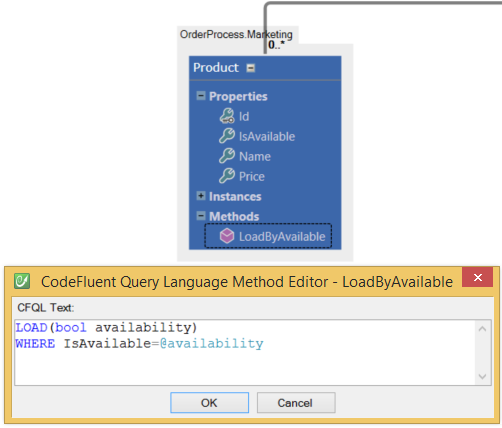This screenshot has height=428, width=502.
Task: Click the Methods section label
Action: pos(234,216)
